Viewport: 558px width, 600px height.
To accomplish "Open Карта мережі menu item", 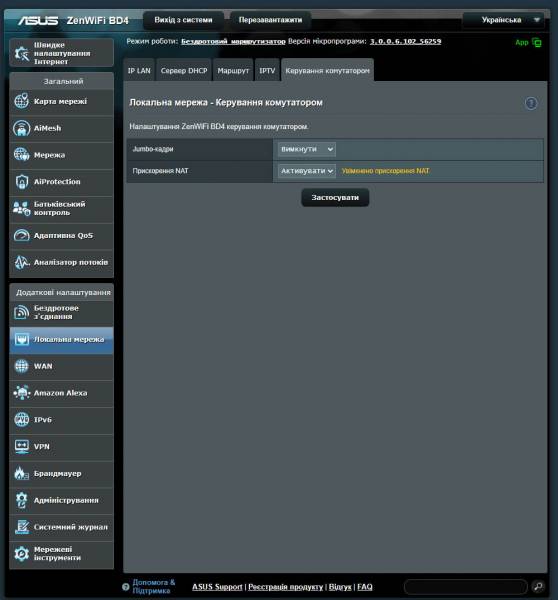I will point(61,101).
